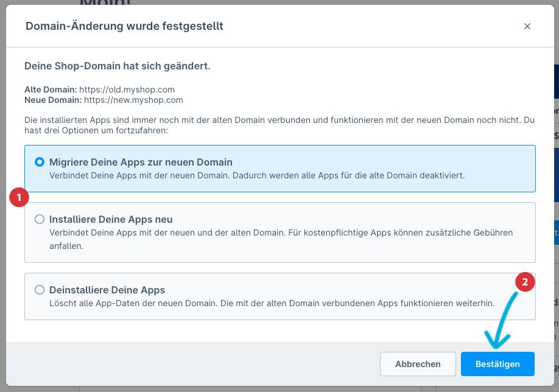Close the Domain-Änderung dialog via the X
Image resolution: width=559 pixels, height=392 pixels.
(x=527, y=26)
